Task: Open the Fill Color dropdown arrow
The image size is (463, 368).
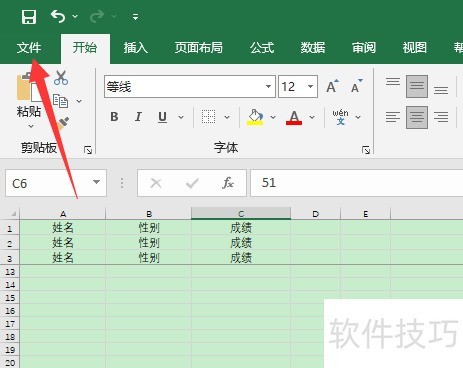Action: [x=273, y=117]
